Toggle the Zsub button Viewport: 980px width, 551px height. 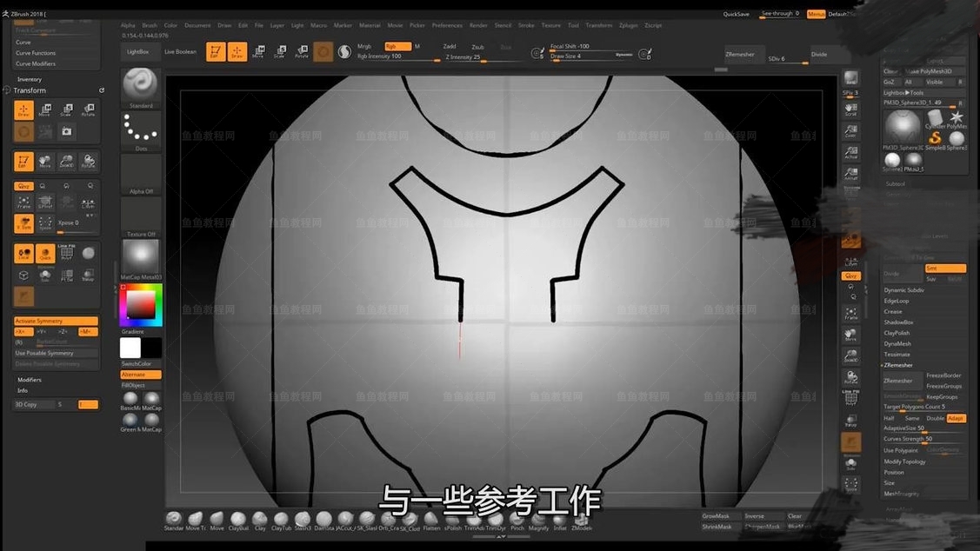click(478, 47)
